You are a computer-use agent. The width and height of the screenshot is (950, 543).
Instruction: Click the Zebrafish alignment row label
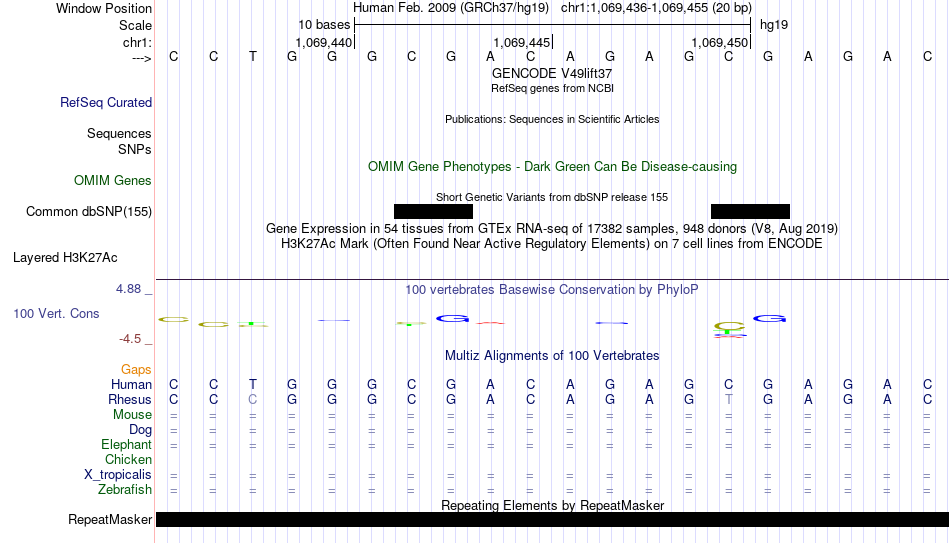point(125,490)
